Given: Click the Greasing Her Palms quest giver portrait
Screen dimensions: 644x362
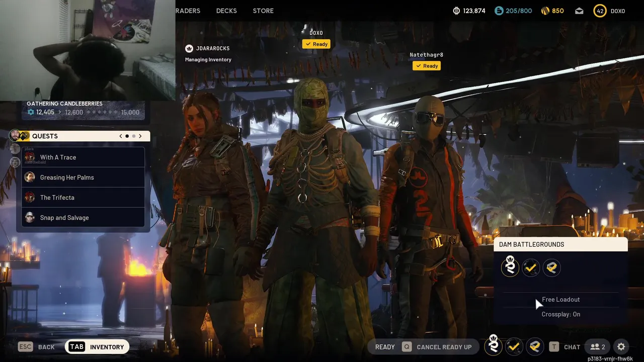Looking at the screenshot, I should (30, 177).
